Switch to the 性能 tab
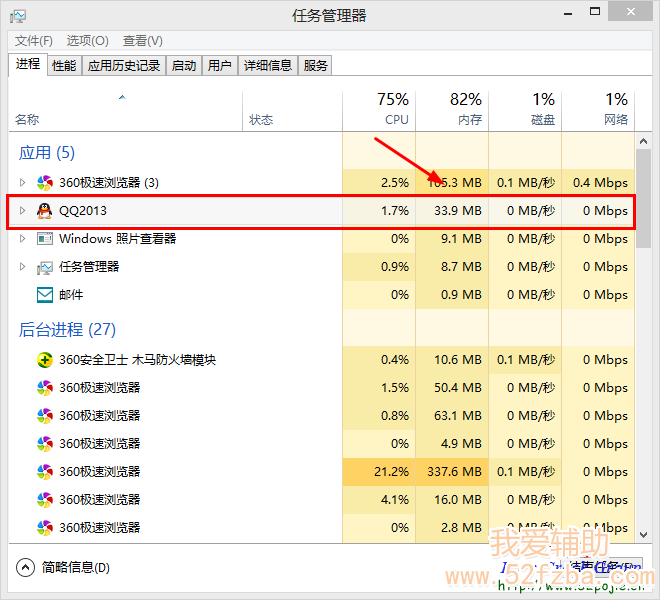Image resolution: width=660 pixels, height=600 pixels. click(64, 66)
